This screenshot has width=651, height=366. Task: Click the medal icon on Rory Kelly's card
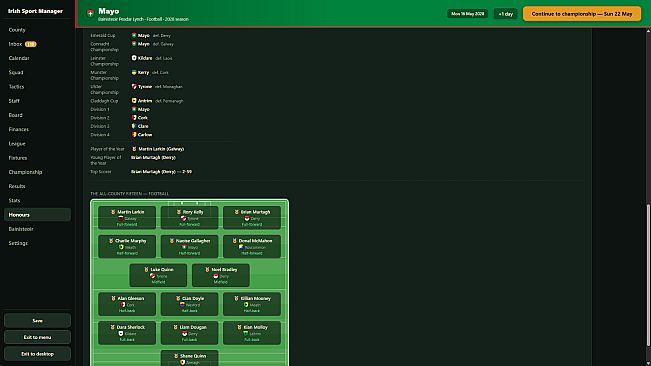tap(179, 212)
